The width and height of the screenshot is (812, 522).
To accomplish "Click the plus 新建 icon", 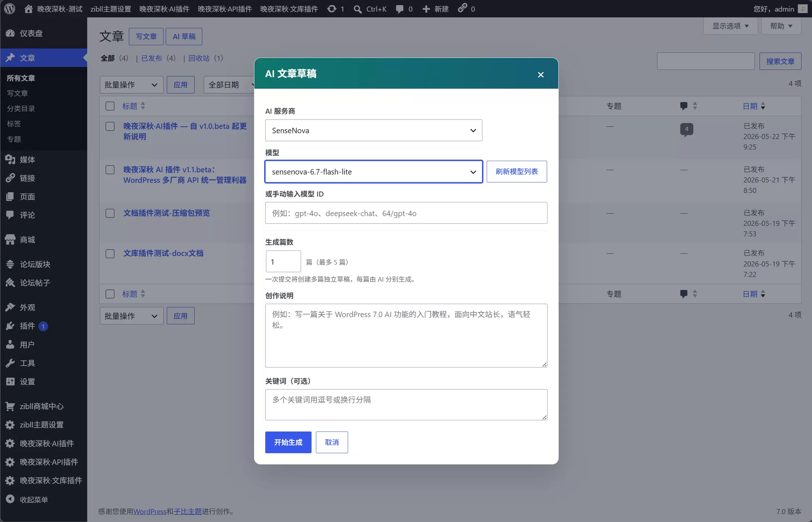I will (435, 9).
